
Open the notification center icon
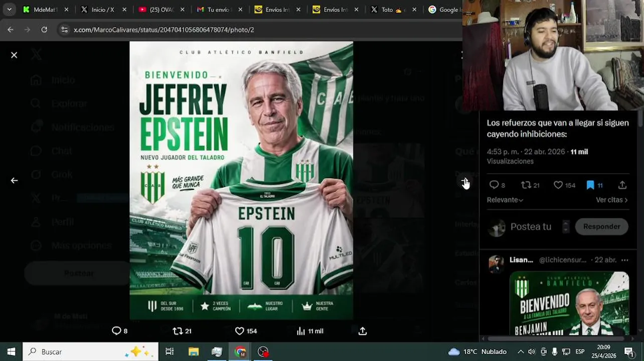click(629, 351)
